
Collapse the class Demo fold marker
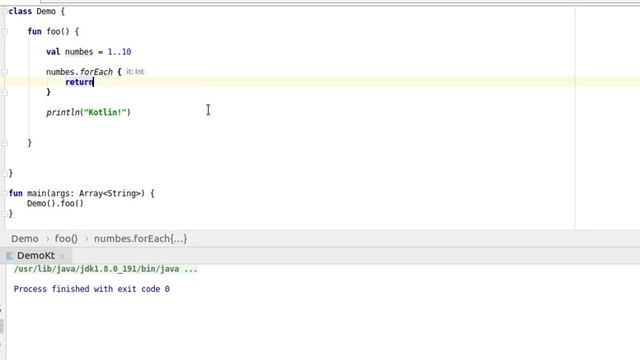coord(4,11)
